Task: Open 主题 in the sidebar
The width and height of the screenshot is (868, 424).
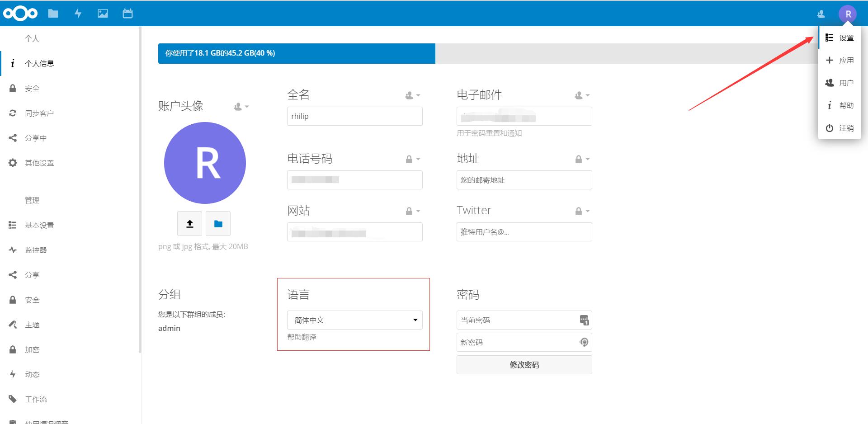Action: pos(69,325)
